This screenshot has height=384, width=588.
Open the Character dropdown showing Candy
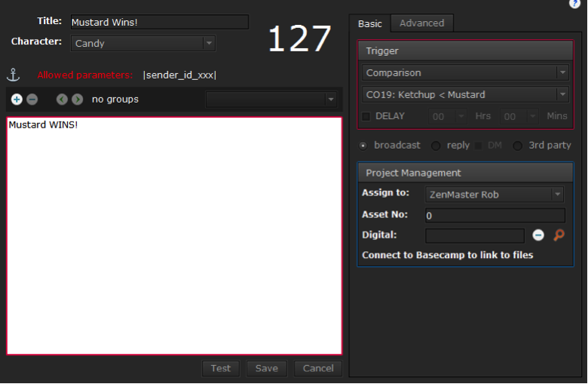point(143,44)
